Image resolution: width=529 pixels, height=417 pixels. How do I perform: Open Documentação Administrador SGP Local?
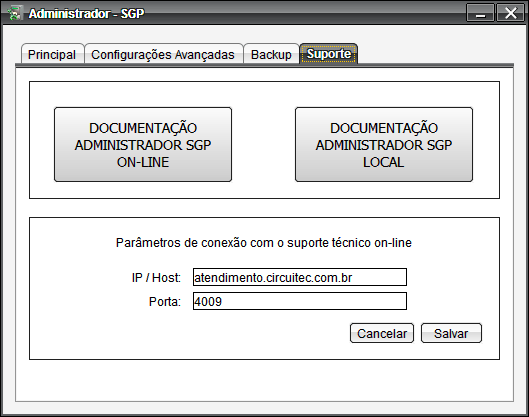click(x=384, y=145)
